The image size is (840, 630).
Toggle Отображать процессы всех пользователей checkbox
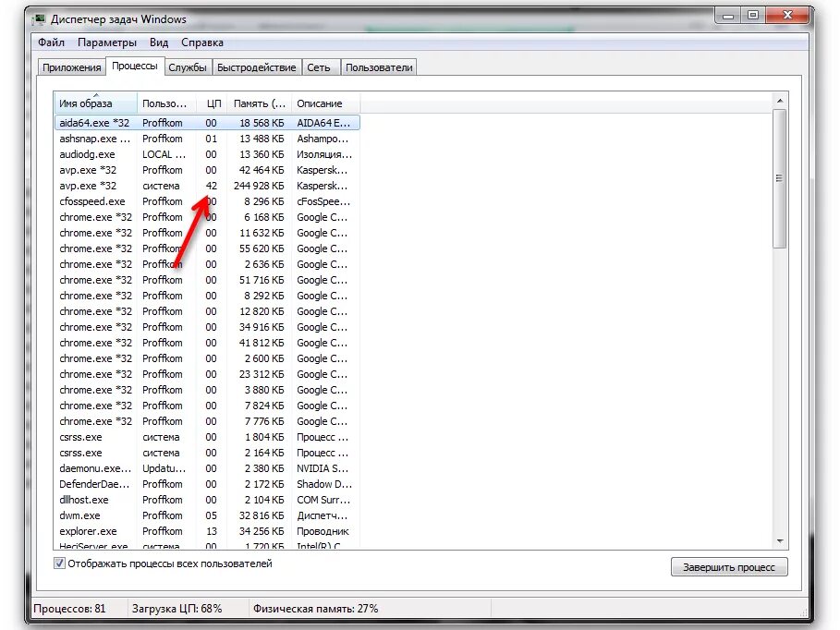pyautogui.click(x=59, y=563)
